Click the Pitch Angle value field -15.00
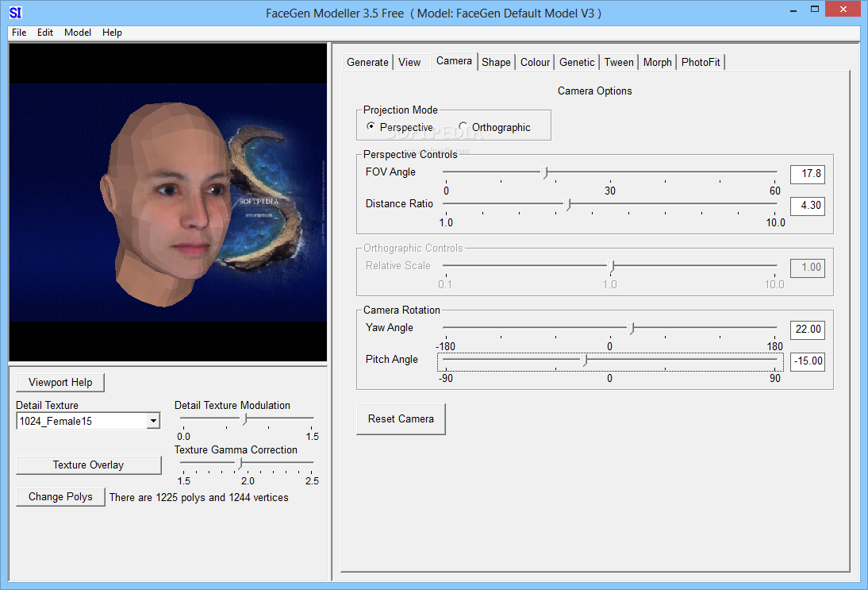 click(x=808, y=361)
